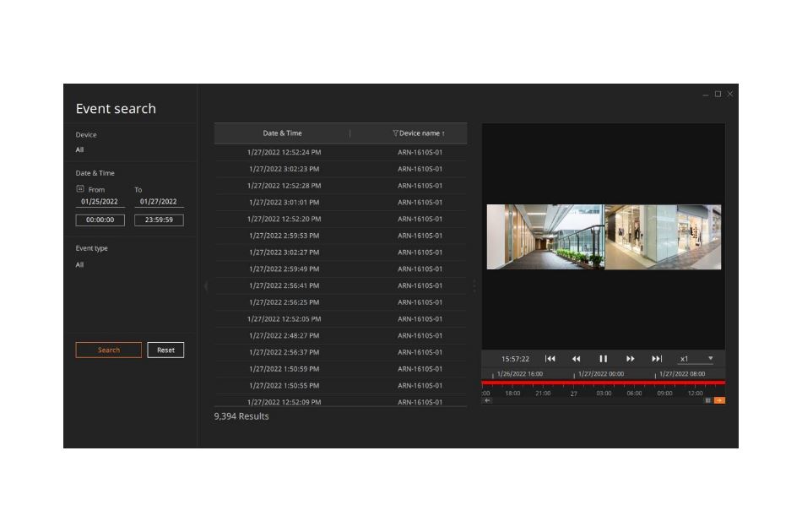This screenshot has height=532, width=802.
Task: Close the Event search window
Action: (730, 94)
